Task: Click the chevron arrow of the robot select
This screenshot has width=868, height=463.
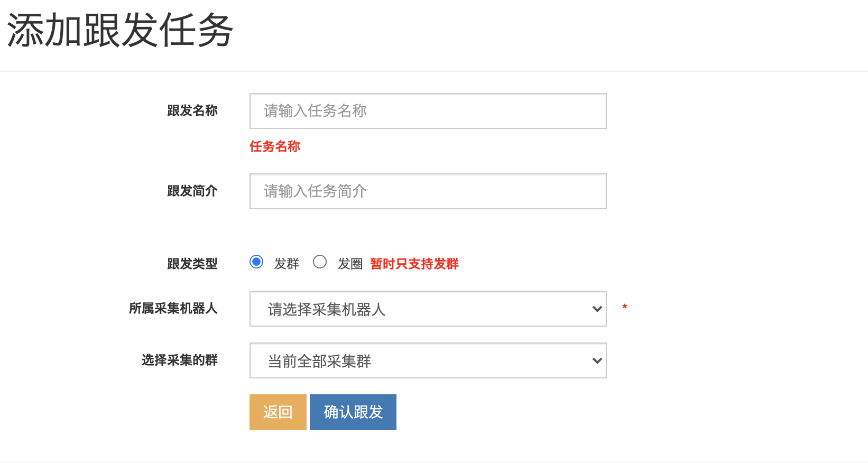Action: pyautogui.click(x=597, y=309)
